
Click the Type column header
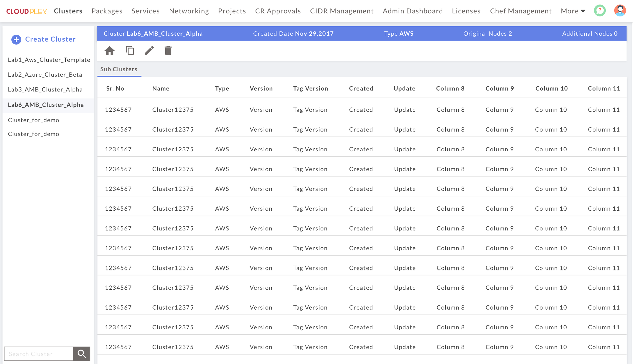222,88
